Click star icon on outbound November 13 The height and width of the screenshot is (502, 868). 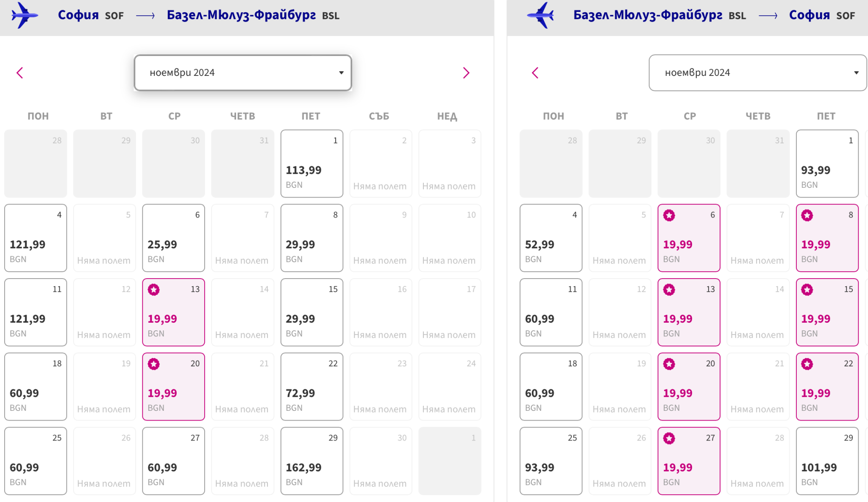(x=154, y=290)
